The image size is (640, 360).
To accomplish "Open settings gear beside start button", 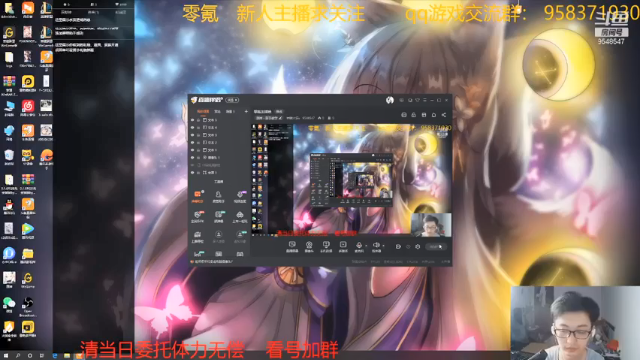I will [x=418, y=247].
